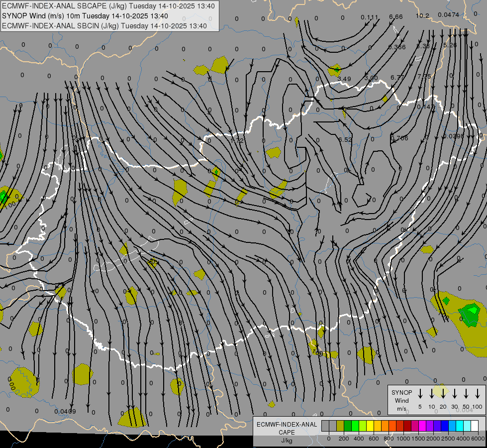This screenshot has height=448, width=487.
Task: Click the 0.147 value on the map
Action: 426,107
